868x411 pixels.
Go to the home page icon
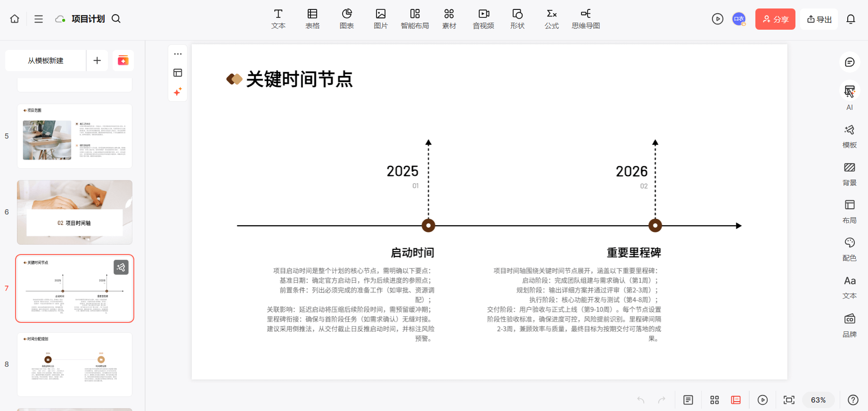click(15, 19)
